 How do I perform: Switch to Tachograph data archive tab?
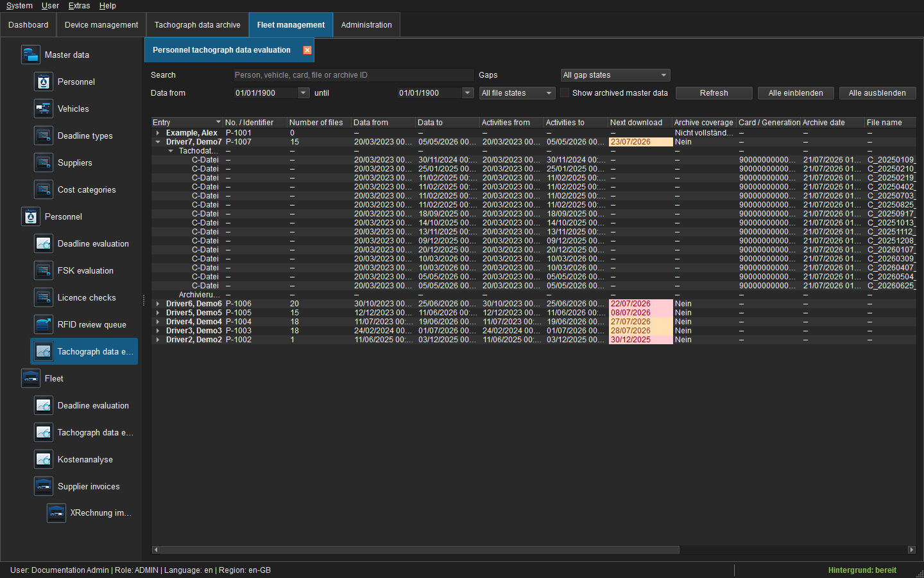(x=198, y=25)
